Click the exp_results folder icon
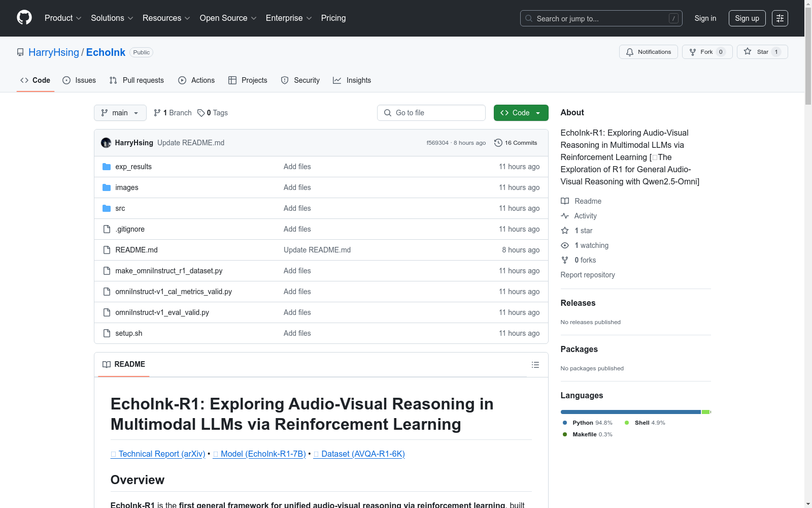The width and height of the screenshot is (812, 508). tap(107, 167)
